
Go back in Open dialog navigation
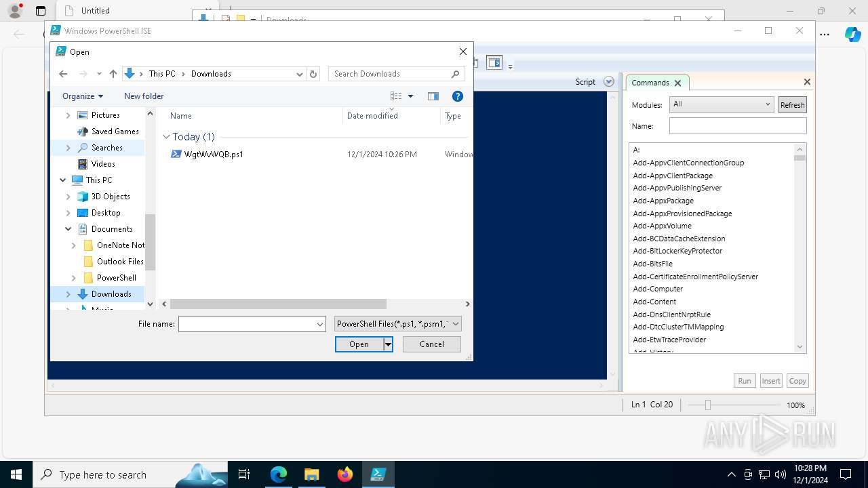point(63,74)
